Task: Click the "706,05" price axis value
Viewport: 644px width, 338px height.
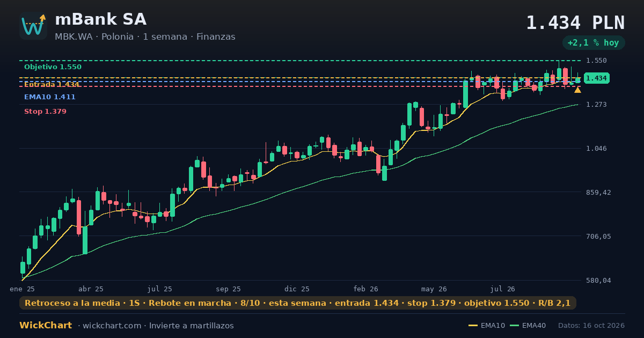Action: click(598, 237)
